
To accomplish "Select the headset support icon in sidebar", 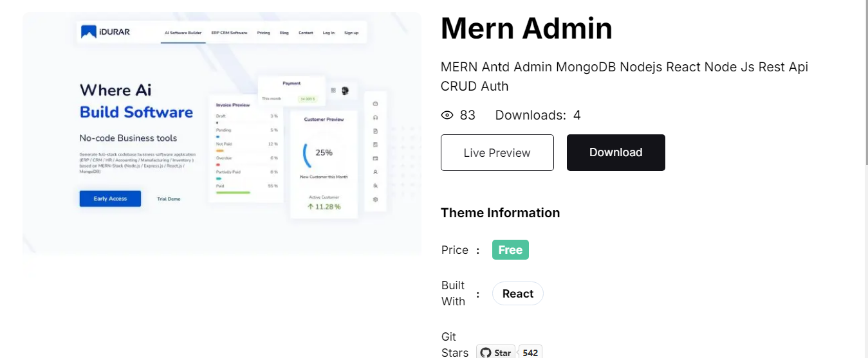I will tap(375, 118).
